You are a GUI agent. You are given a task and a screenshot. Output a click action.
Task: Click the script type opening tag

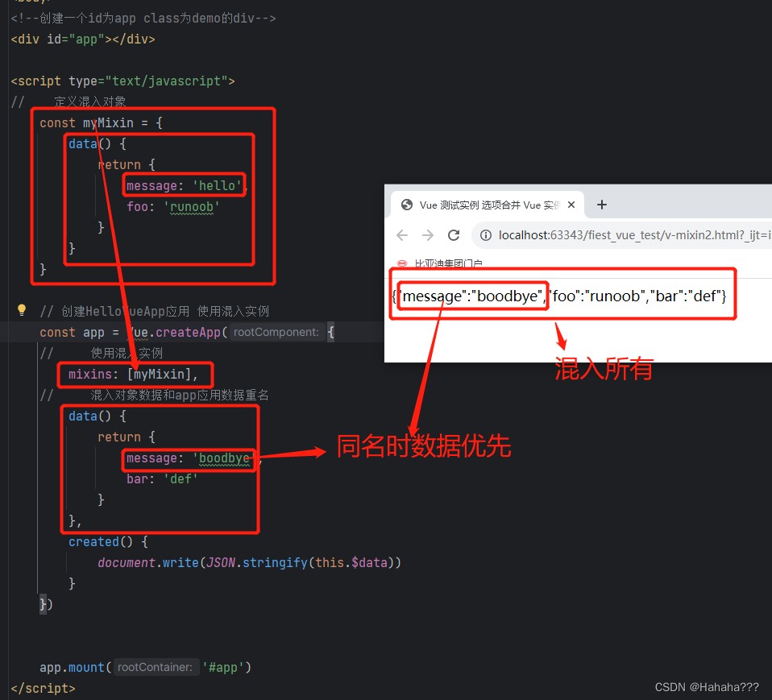tap(122, 81)
